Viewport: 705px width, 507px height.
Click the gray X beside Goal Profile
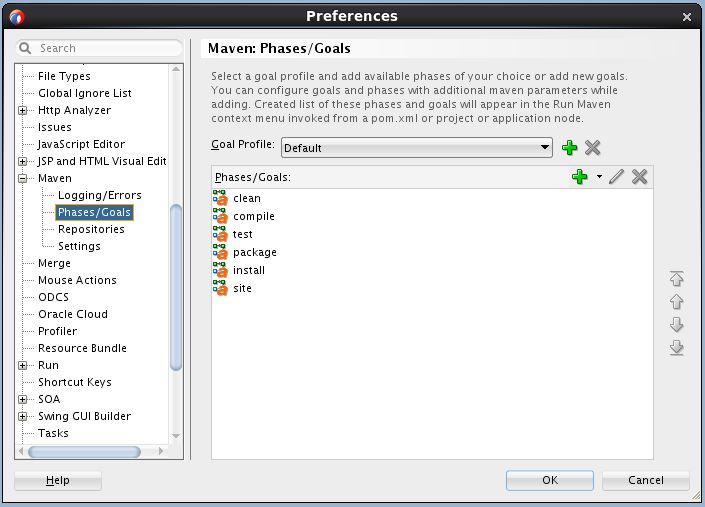click(x=592, y=148)
